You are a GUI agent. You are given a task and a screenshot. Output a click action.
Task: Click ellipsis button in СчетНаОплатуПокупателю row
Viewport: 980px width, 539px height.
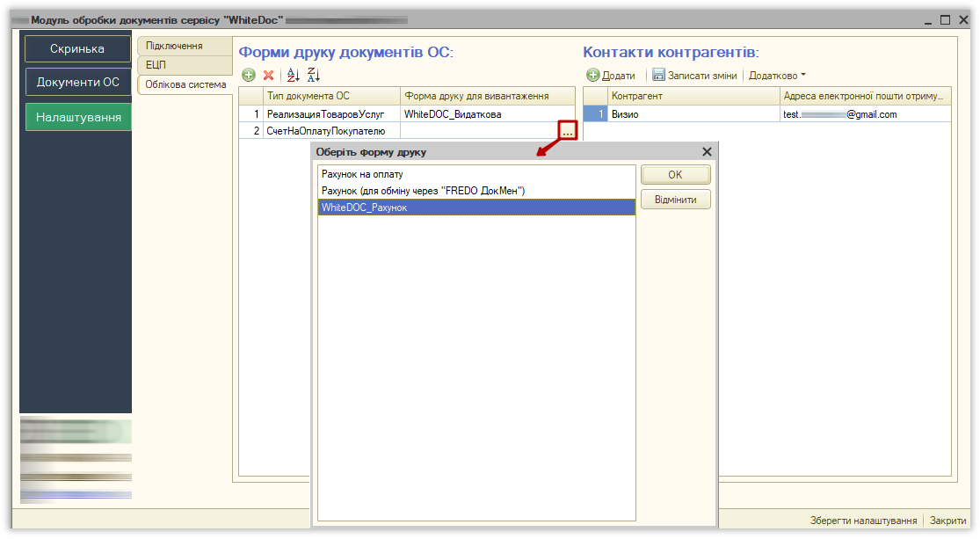point(568,131)
